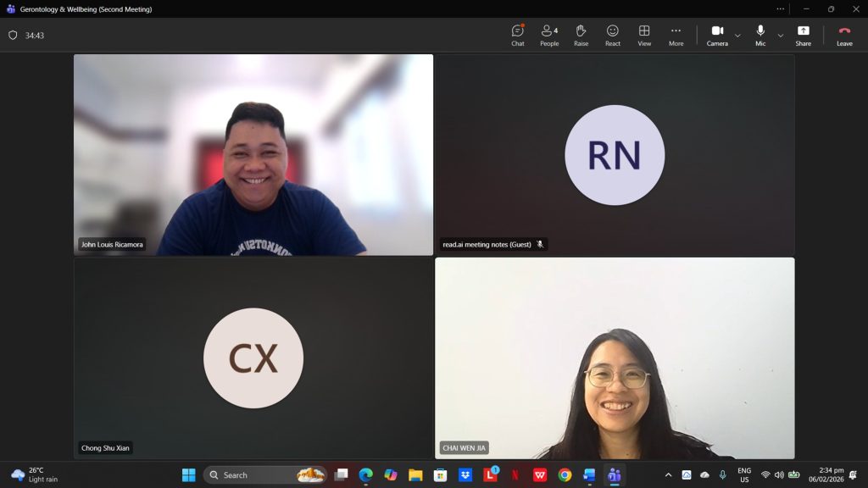Leave the meeting
This screenshot has height=488, width=868.
point(844,35)
